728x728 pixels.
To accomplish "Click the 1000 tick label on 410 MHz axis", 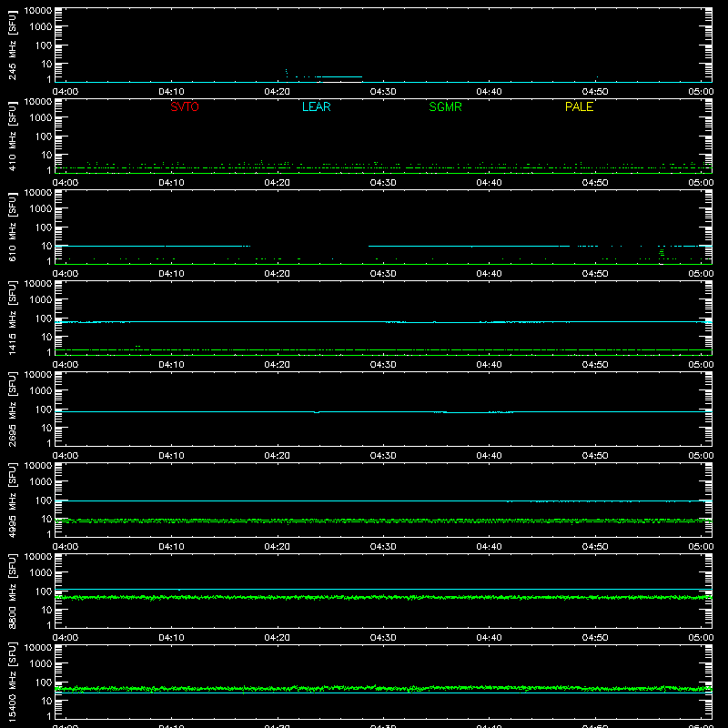I will (41, 117).
